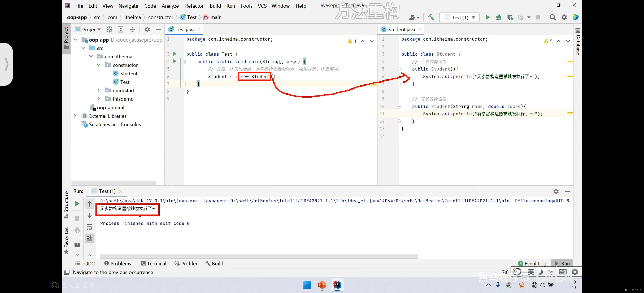Open Project panel options gear
The image size is (644, 293).
[147, 30]
